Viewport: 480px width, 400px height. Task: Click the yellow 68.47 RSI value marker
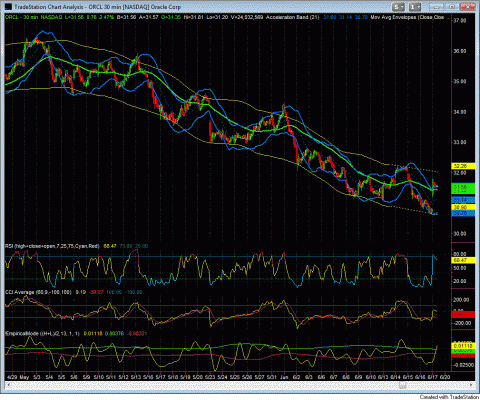click(x=463, y=260)
